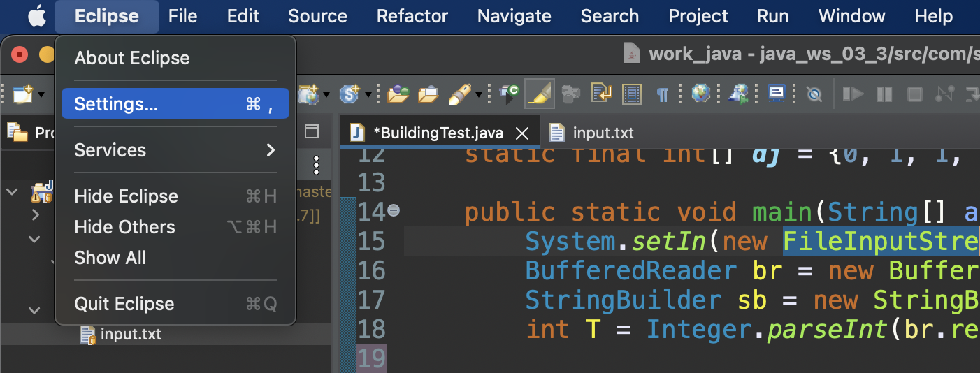
Task: Click the Open Type folder icon
Action: (398, 94)
